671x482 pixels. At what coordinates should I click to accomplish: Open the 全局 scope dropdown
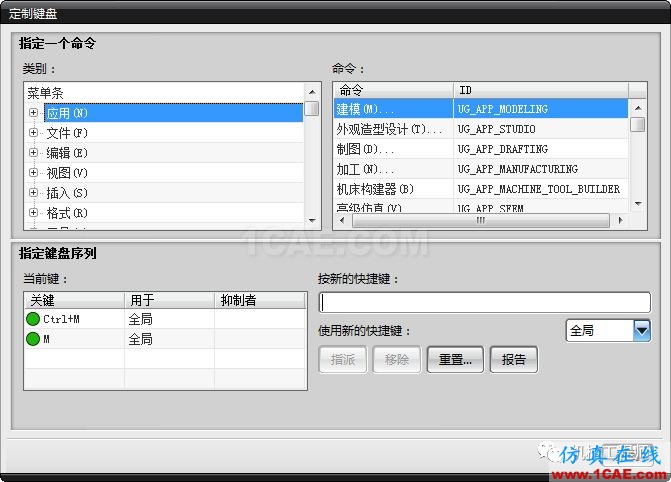642,330
